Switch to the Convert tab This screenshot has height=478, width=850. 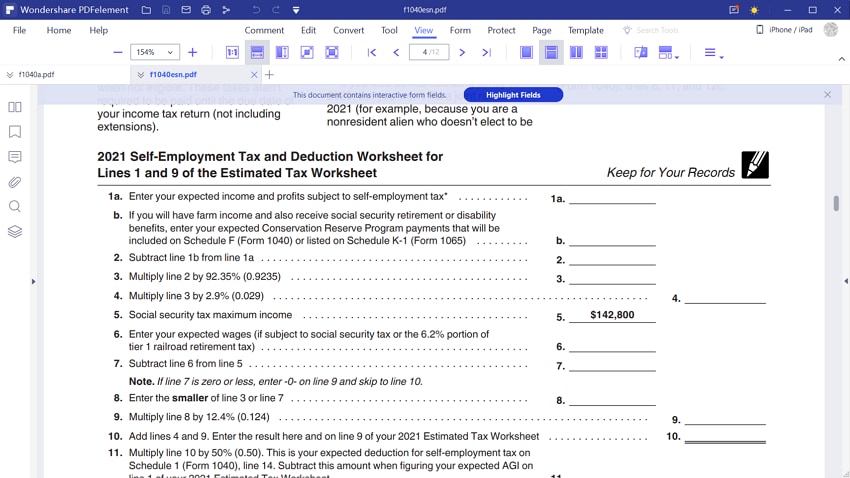pos(349,30)
